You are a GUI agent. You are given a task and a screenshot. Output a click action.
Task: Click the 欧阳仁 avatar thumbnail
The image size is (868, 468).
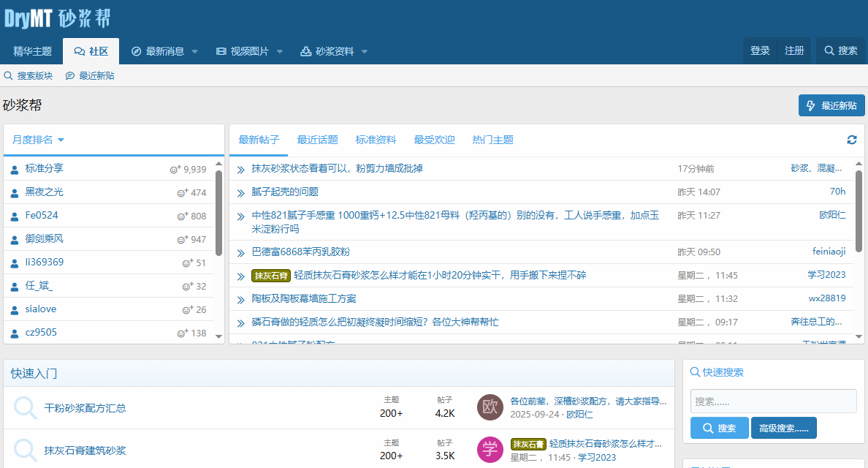click(490, 407)
